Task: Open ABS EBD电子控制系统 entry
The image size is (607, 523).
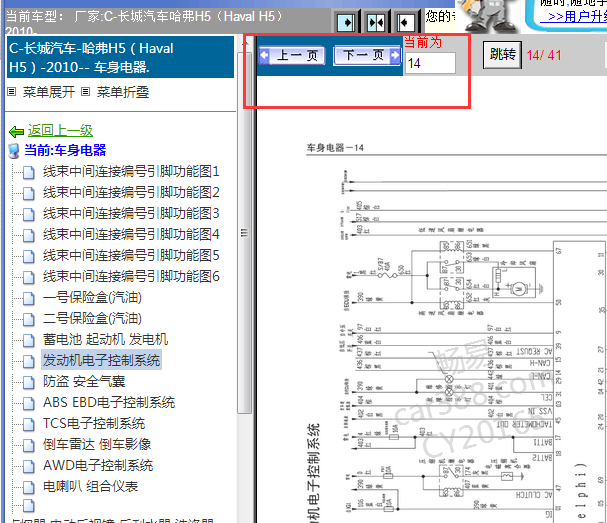Action: tap(109, 402)
